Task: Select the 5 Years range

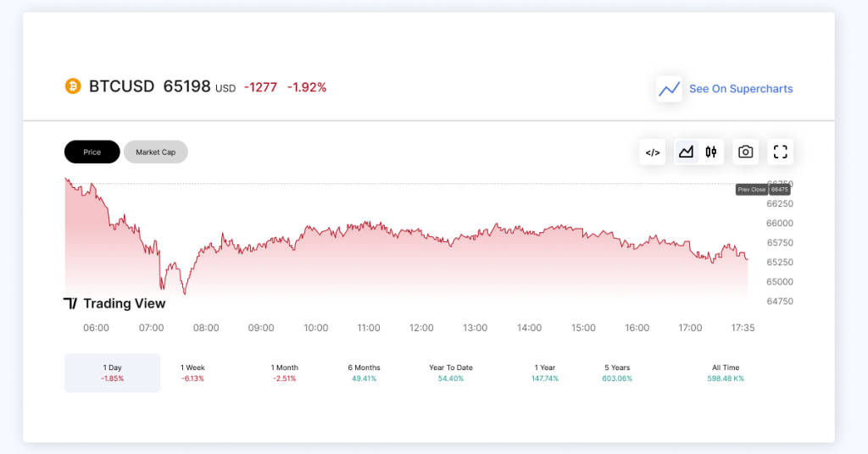Action: point(617,373)
